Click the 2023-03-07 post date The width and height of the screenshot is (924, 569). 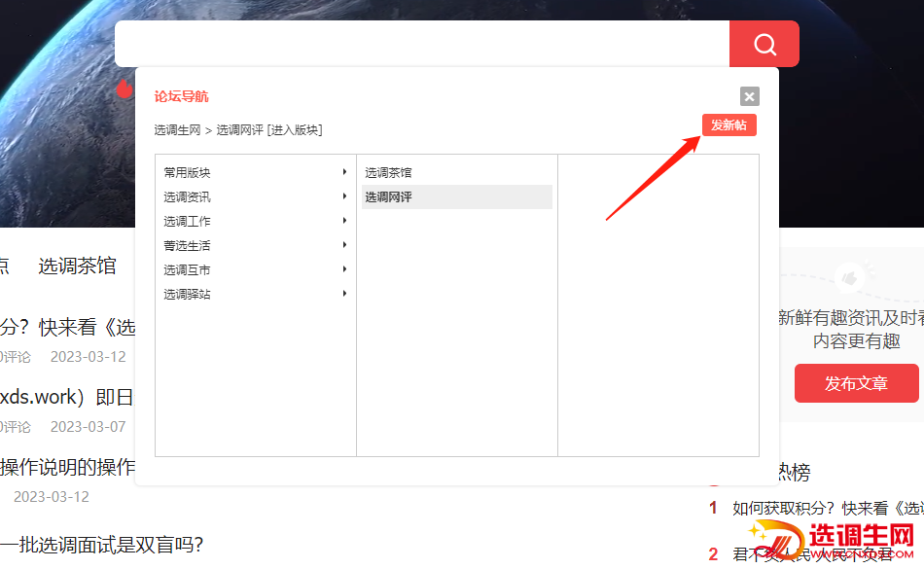[89, 426]
